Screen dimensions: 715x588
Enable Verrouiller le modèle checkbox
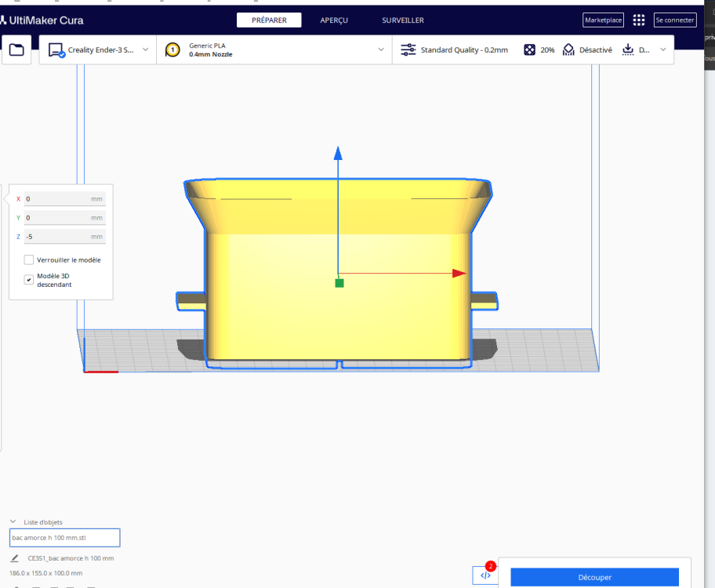point(29,260)
